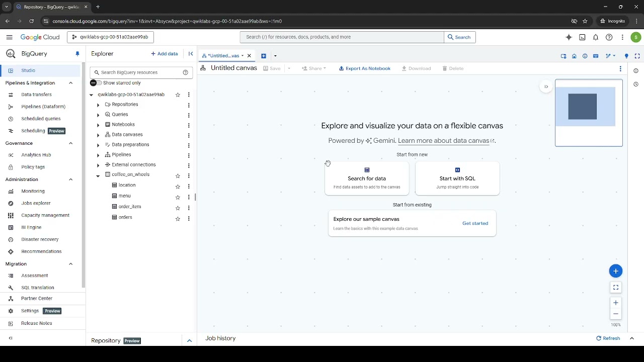Open actions menu for coffee_on_wheels dataset
Viewport: 644px width, 362px height.
pyautogui.click(x=189, y=176)
